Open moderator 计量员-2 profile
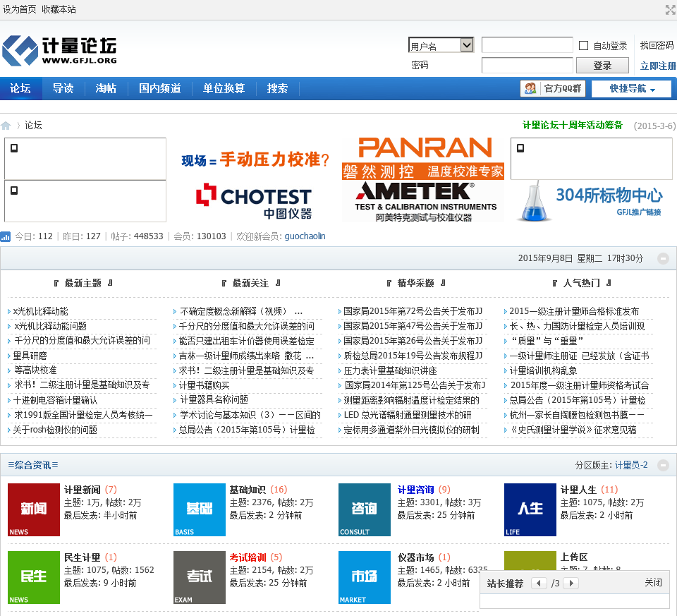The image size is (677, 616). tap(630, 465)
